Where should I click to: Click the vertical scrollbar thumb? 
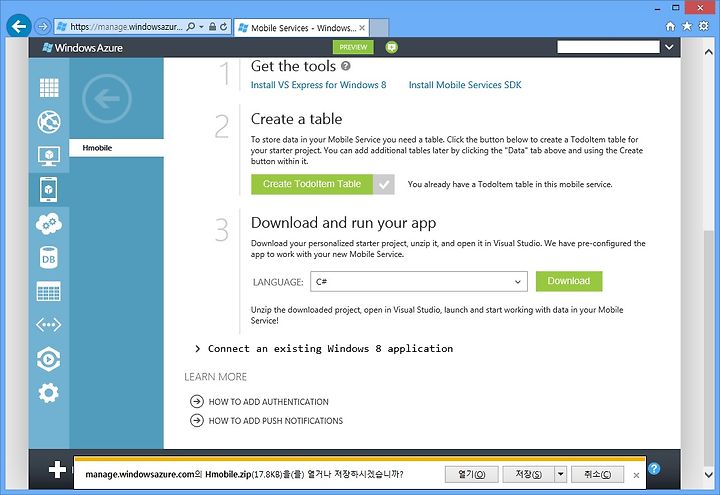709,348
